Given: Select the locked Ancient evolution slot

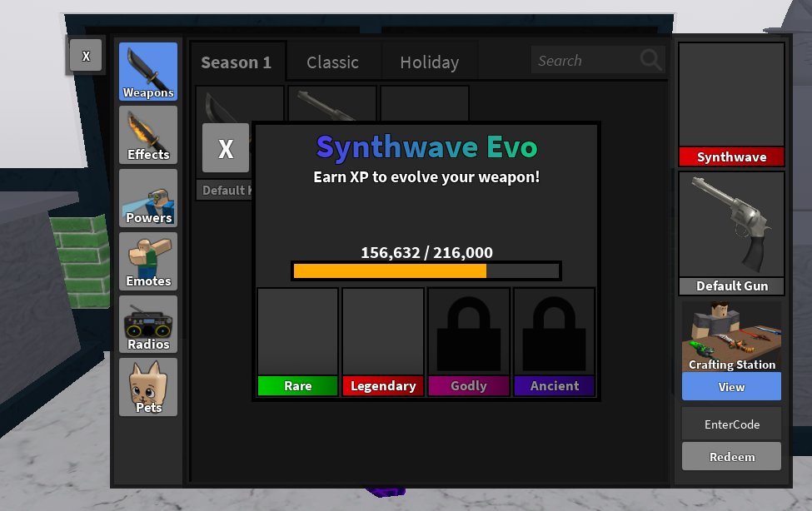Looking at the screenshot, I should [x=554, y=342].
